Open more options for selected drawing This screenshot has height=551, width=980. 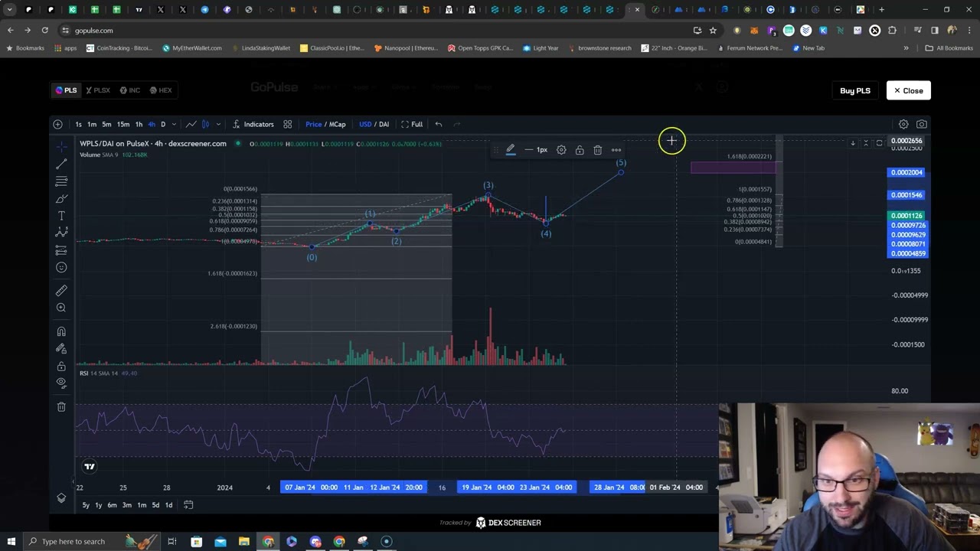pos(616,150)
